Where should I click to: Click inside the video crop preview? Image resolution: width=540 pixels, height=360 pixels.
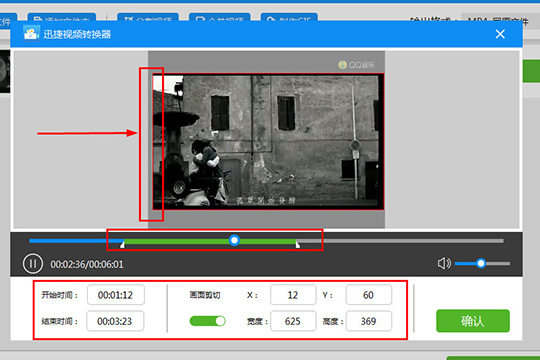coord(268,141)
